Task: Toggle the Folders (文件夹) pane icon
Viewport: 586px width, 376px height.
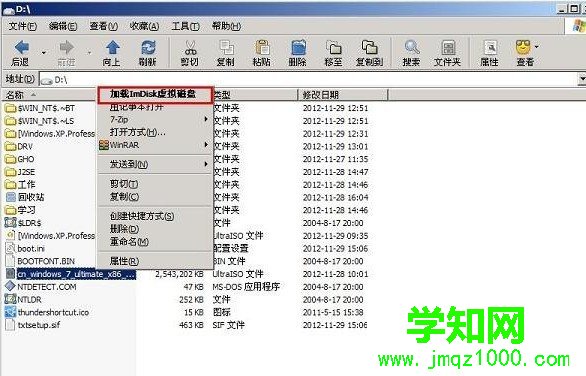Action: pyautogui.click(x=448, y=48)
